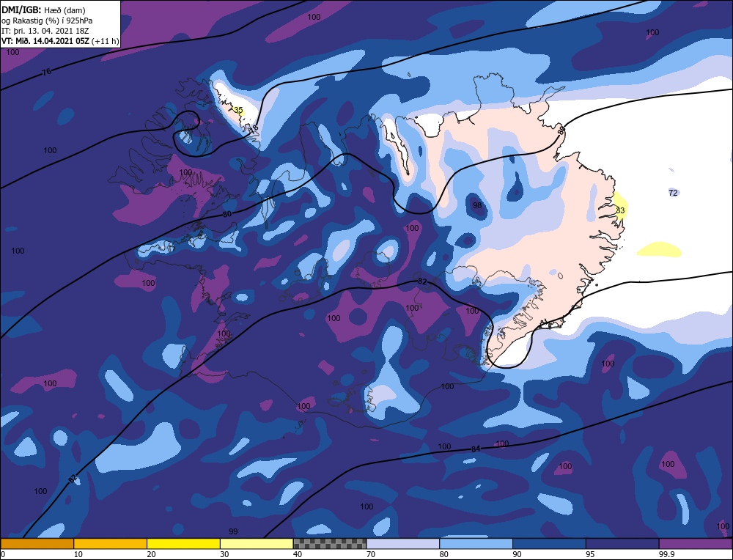Click the medium blue 90–95 legend swatch

coord(549,544)
